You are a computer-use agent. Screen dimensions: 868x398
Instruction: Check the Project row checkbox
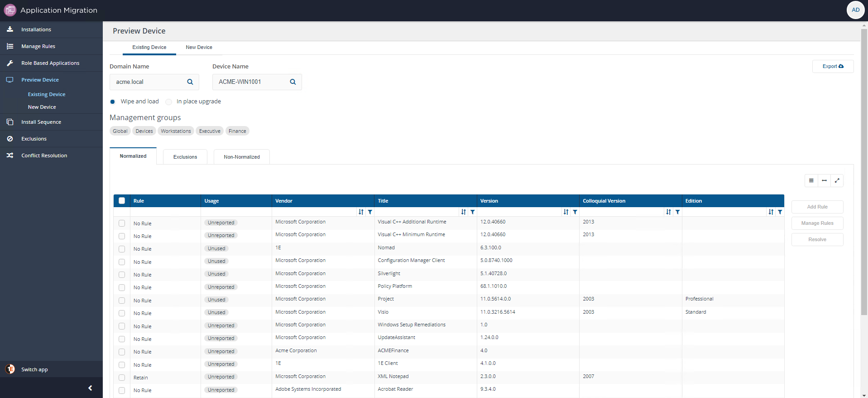coord(122,301)
